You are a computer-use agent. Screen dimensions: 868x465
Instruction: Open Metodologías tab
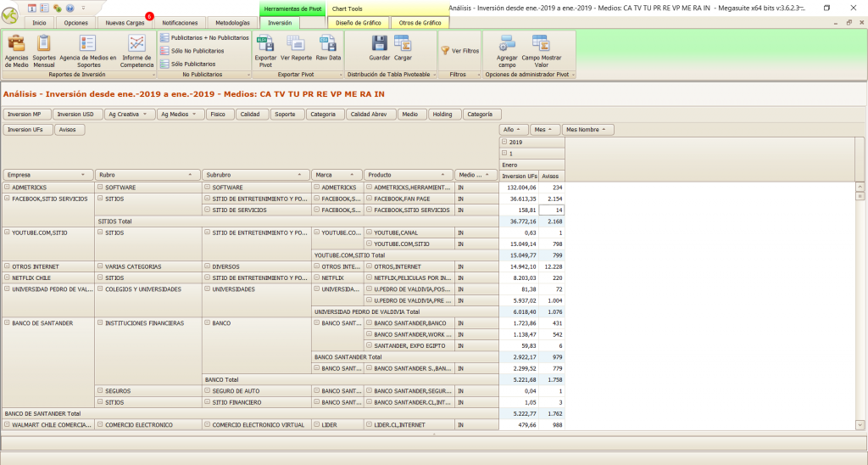click(232, 23)
